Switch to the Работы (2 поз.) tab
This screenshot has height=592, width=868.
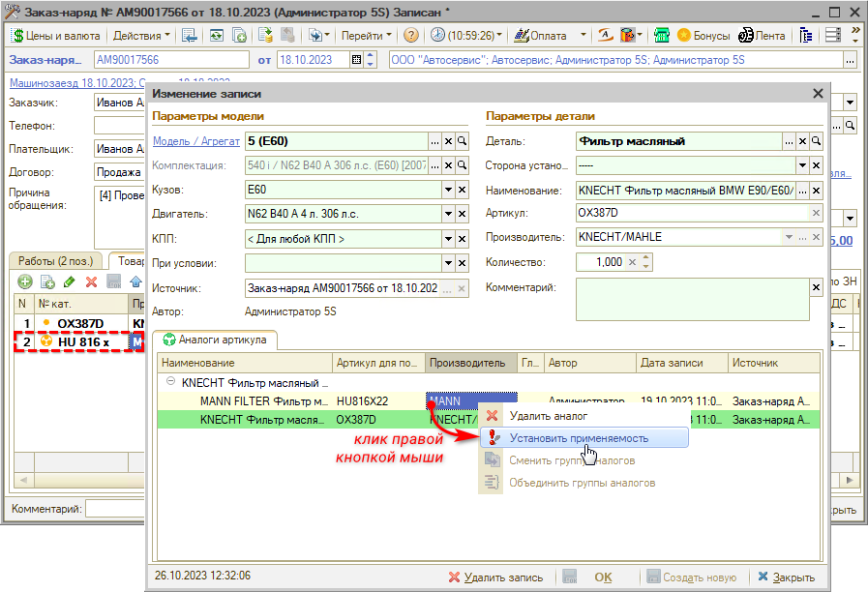click(x=55, y=261)
